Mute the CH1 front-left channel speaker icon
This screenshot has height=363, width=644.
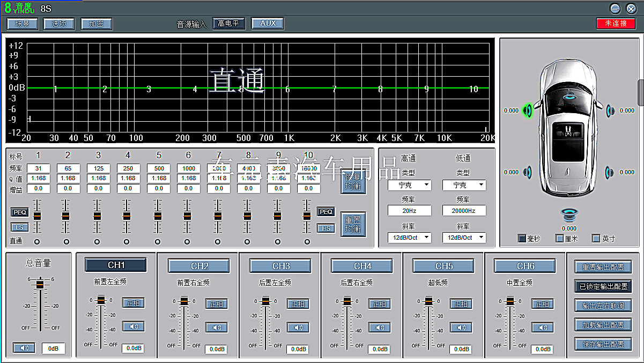point(133,327)
